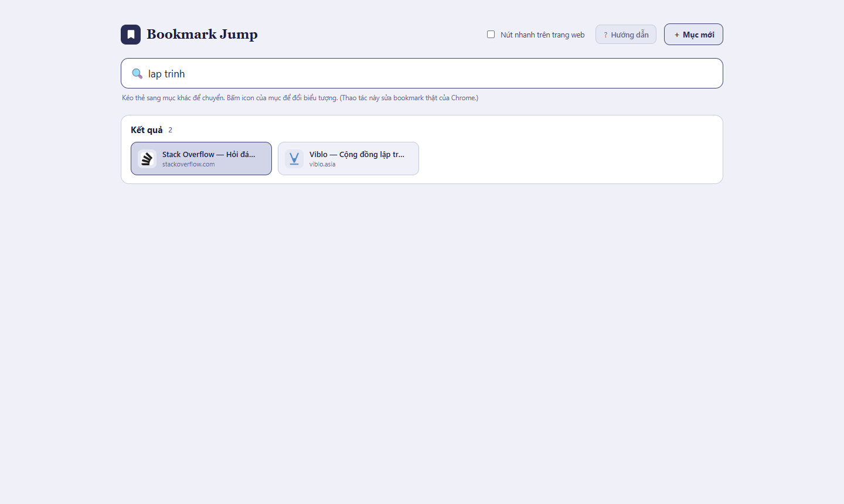Enable the 'Nút nhanh trên trang web' checkbox

pyautogui.click(x=491, y=35)
